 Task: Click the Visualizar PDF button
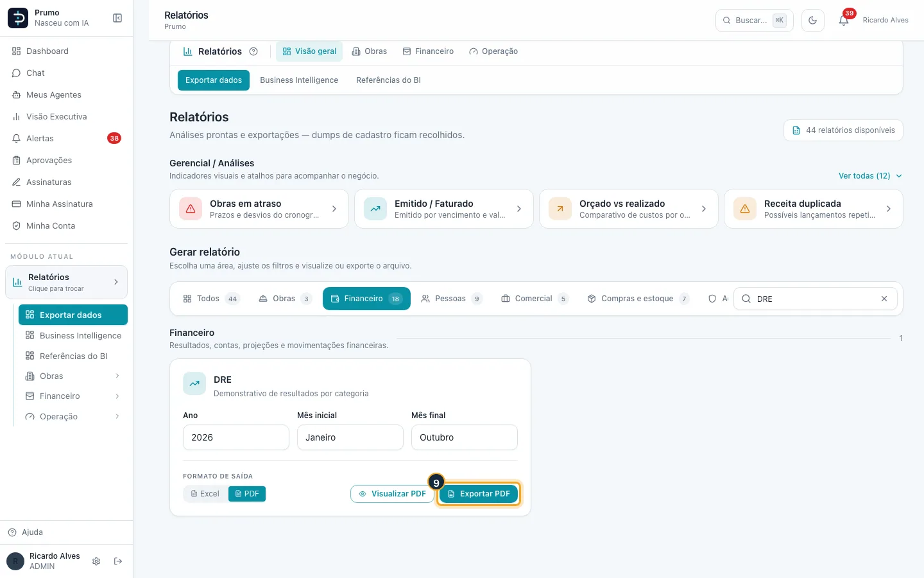click(392, 494)
